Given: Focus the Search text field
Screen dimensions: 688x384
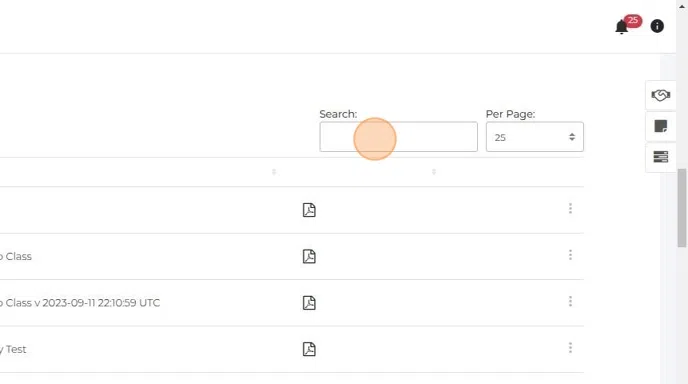Looking at the screenshot, I should click(x=398, y=137).
